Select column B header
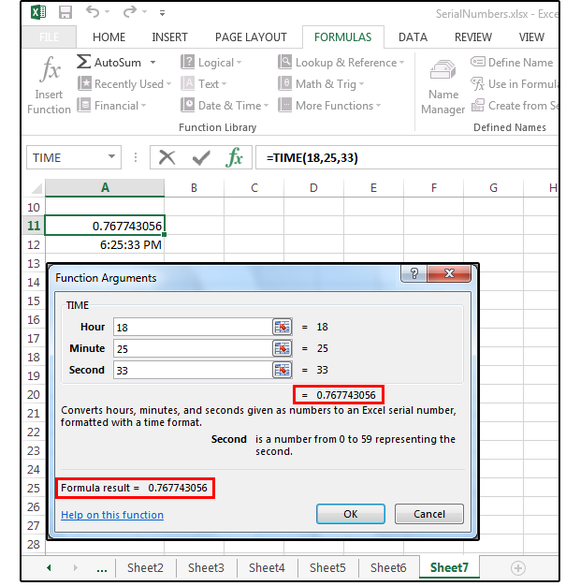This screenshot has width=580, height=586. click(x=194, y=188)
